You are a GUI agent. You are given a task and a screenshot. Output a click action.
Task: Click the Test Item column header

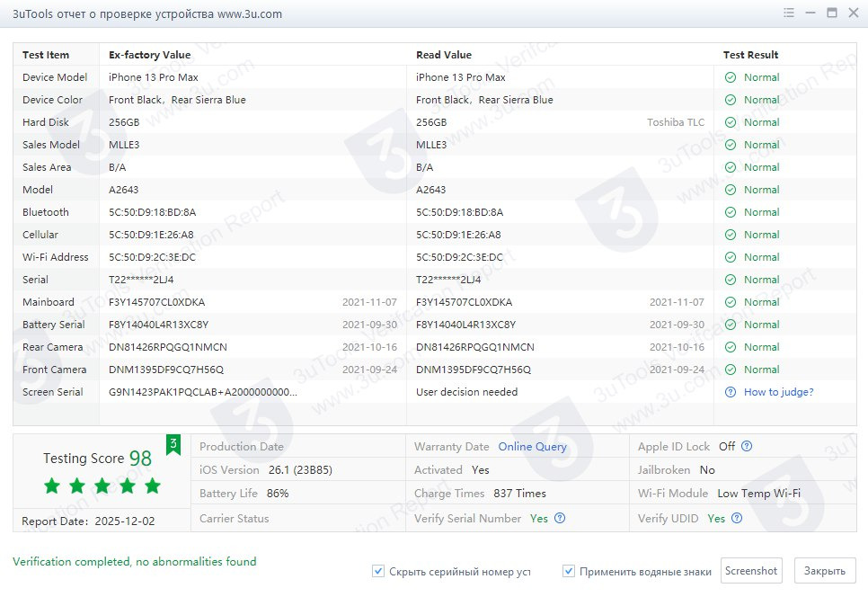[x=46, y=55]
